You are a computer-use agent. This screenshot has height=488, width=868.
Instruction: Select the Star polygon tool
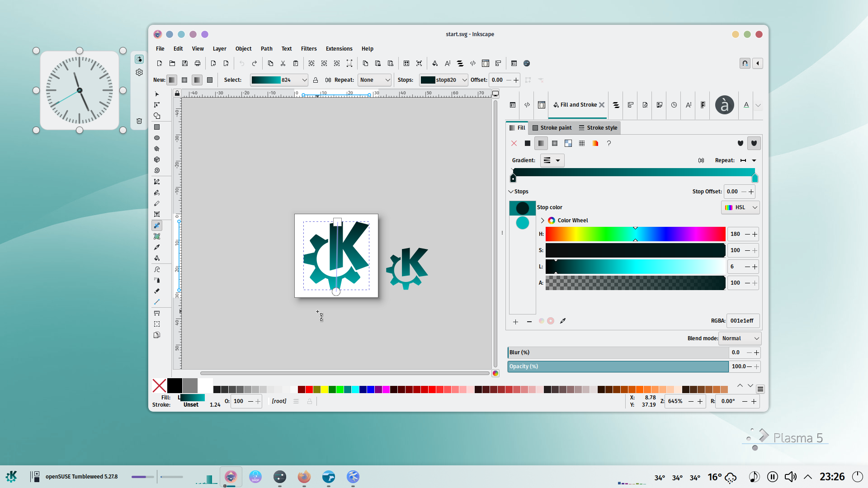157,149
